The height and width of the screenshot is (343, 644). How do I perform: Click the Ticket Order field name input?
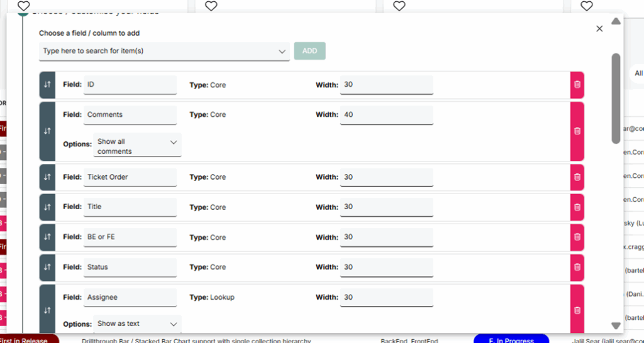tap(130, 177)
